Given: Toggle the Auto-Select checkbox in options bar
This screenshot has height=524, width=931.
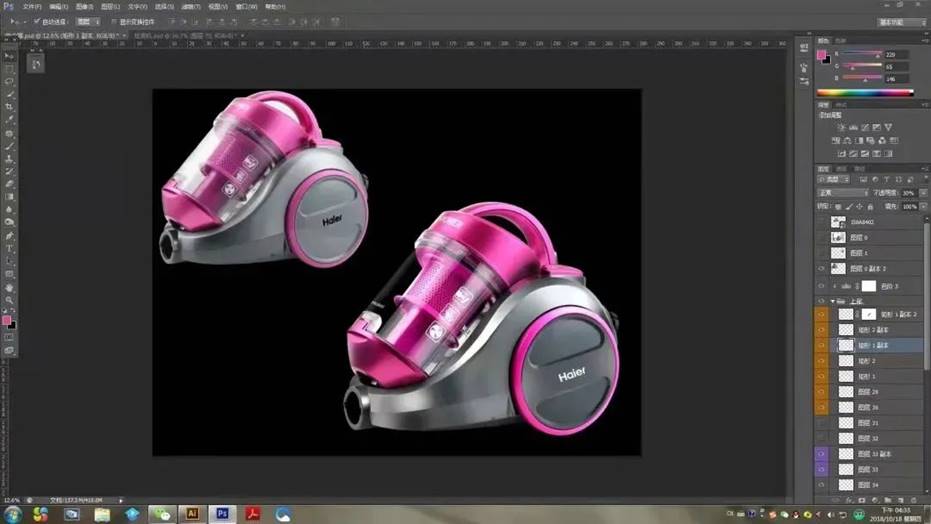Looking at the screenshot, I should point(37,20).
